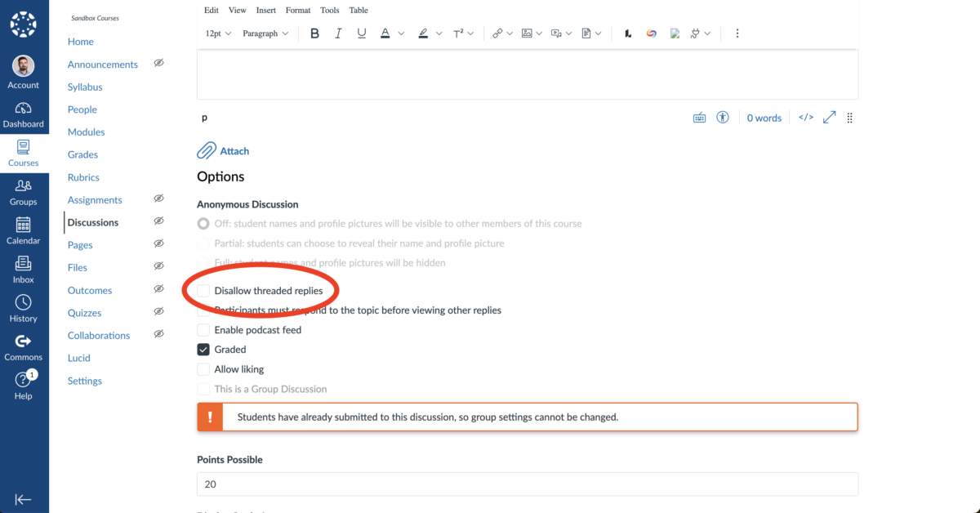Screen dimensions: 980x513
Task: Apply italic formatting
Action: point(338,33)
